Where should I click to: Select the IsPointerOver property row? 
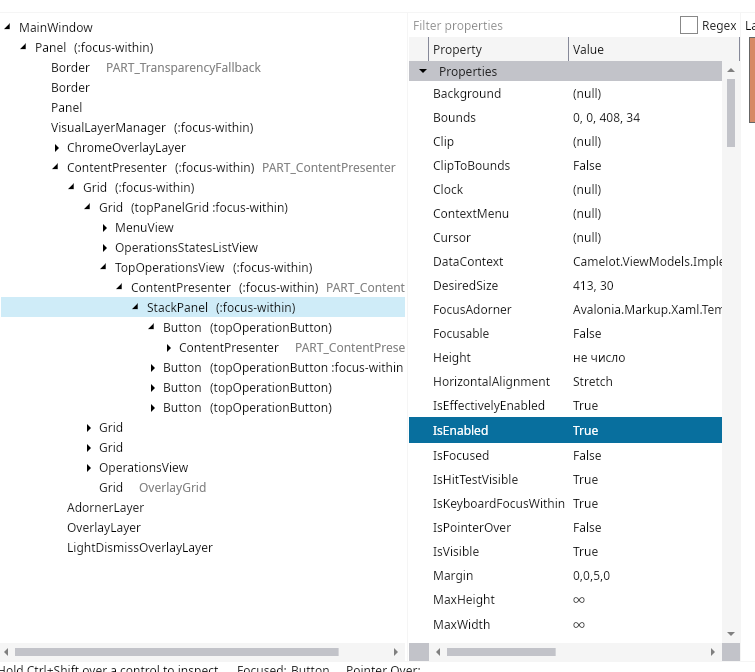[x=565, y=528]
